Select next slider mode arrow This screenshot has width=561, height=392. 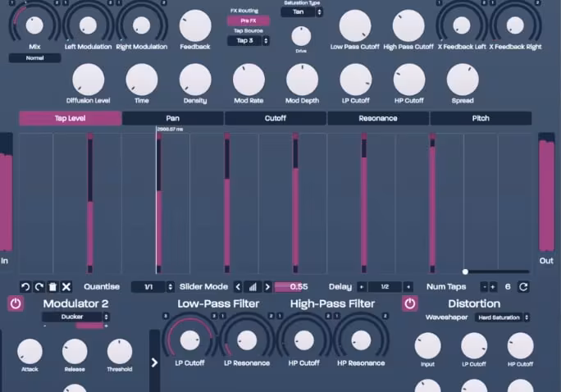click(267, 287)
